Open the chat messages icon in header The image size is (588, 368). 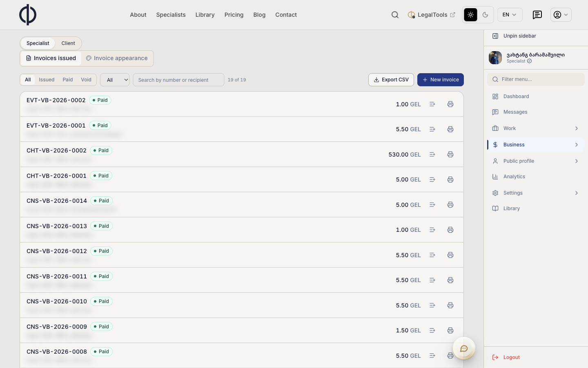(x=537, y=15)
